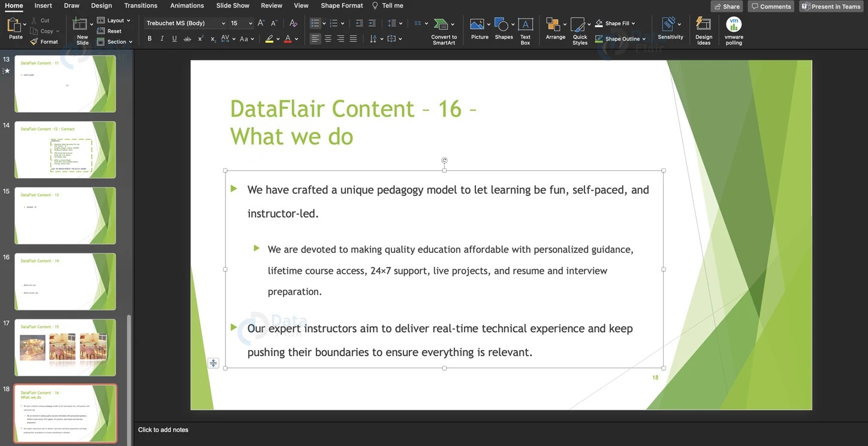
Task: Switch to the Animations tab
Action: [x=186, y=5]
